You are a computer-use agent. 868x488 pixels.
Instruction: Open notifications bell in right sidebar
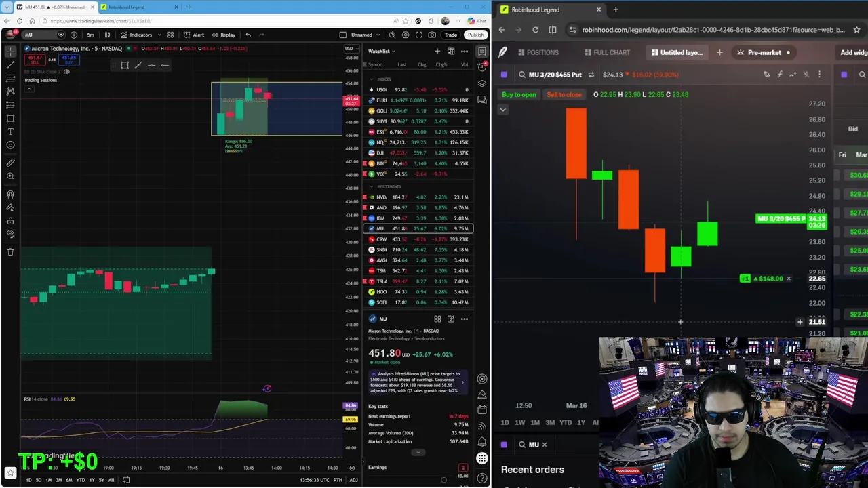click(x=481, y=441)
